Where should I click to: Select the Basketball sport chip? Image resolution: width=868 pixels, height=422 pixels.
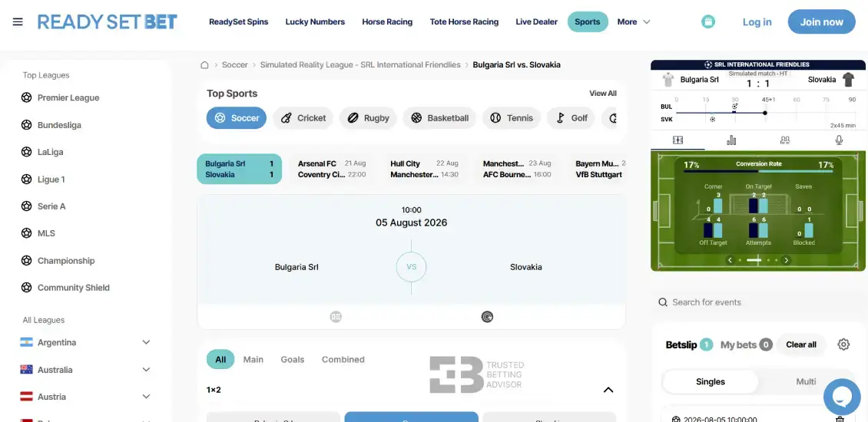click(439, 118)
